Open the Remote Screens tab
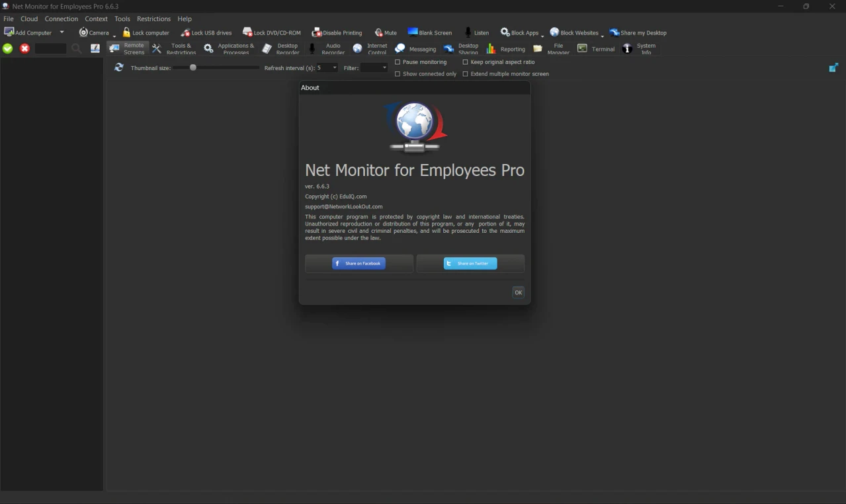Image resolution: width=846 pixels, height=504 pixels. coord(128,48)
